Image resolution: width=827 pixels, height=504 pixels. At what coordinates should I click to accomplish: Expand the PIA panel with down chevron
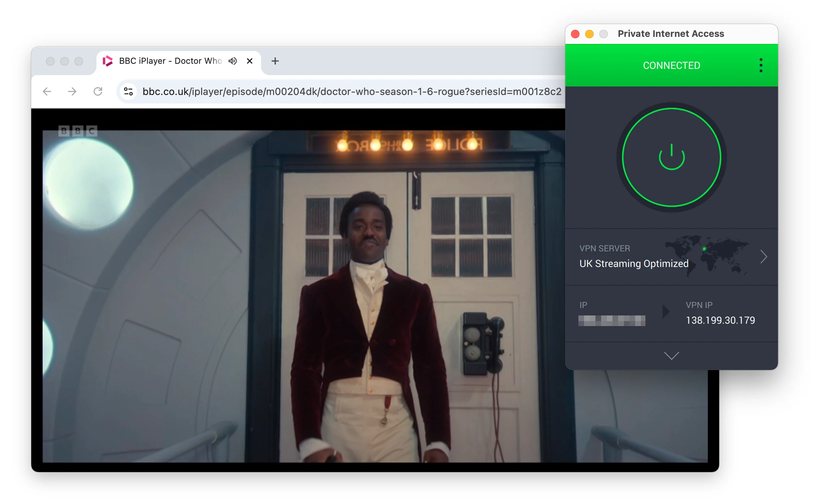[671, 355]
